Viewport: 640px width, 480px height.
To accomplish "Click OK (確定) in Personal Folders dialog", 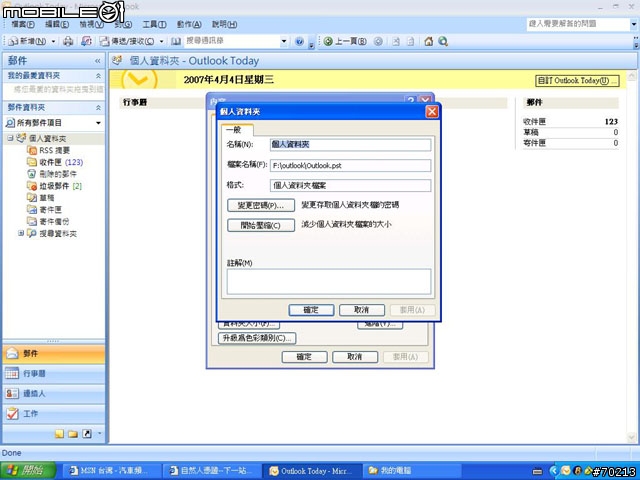I will point(311,310).
